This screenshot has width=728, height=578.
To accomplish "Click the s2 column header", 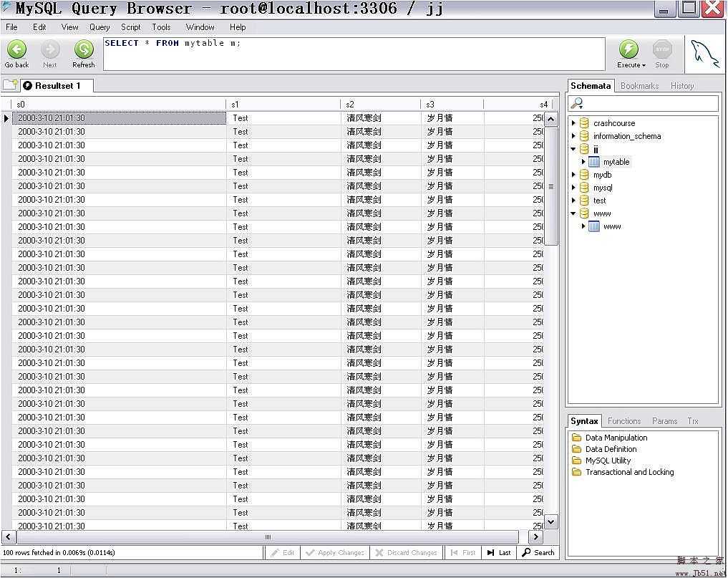I will tap(380, 104).
